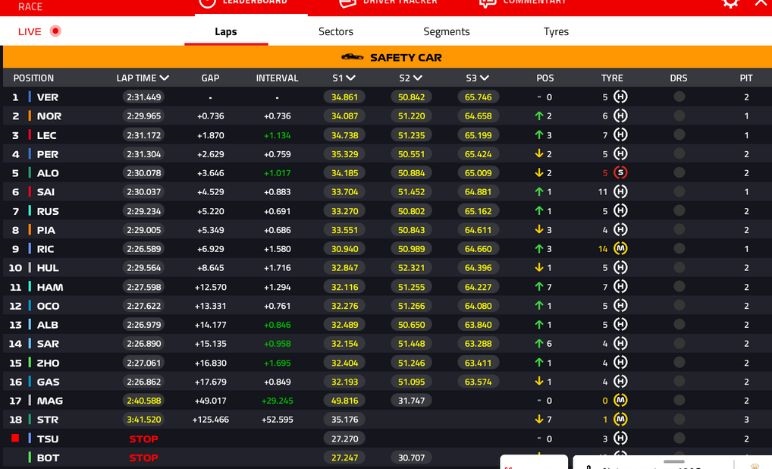Viewport: 772px width, 469px height.
Task: Click the POSITION column header
Action: pos(33,78)
